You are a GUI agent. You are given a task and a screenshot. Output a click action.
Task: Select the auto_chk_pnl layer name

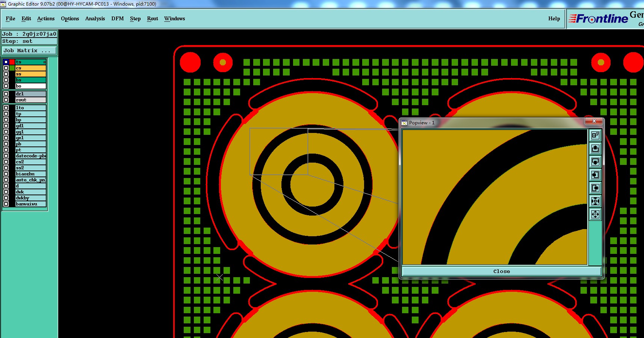(x=30, y=180)
